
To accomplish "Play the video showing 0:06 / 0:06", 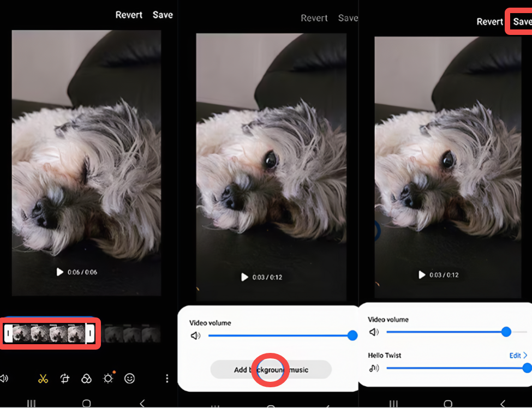I will click(60, 272).
